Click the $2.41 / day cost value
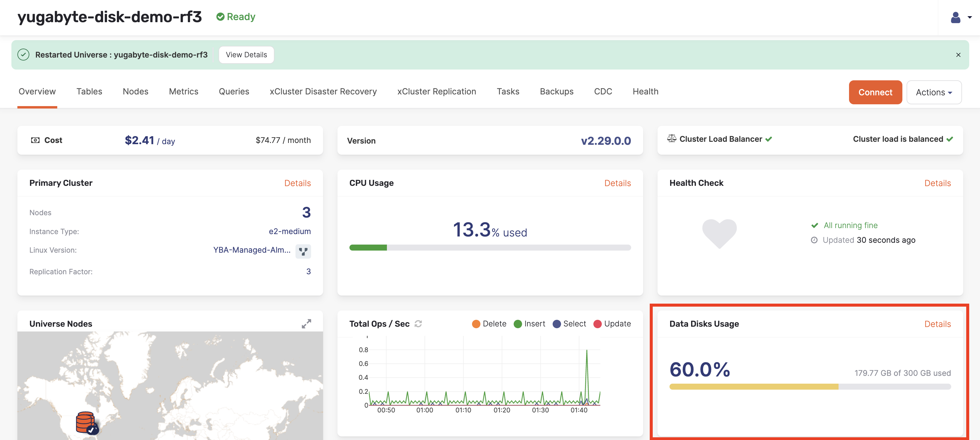The width and height of the screenshot is (980, 440). [150, 141]
